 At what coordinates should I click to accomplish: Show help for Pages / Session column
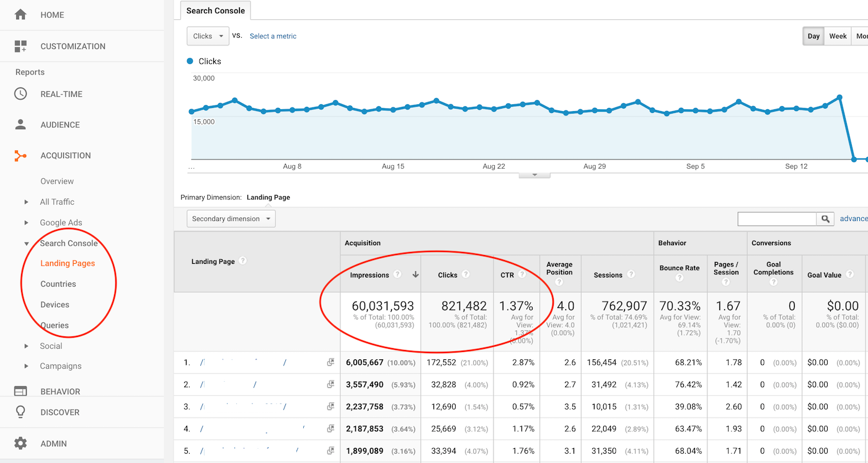click(x=726, y=282)
